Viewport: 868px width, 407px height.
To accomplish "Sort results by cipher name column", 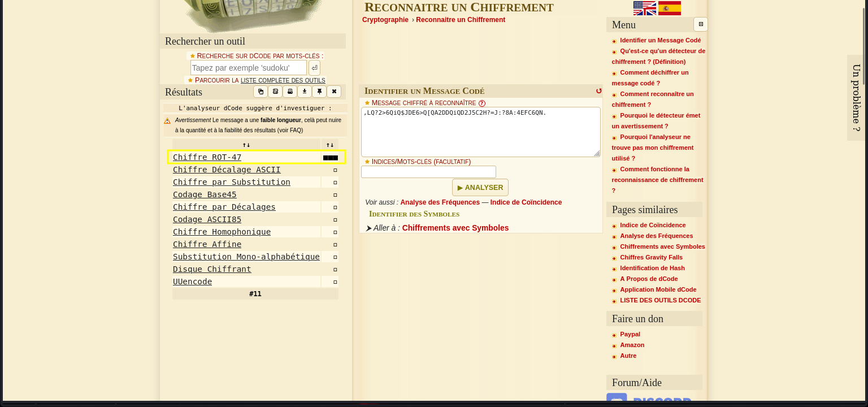I will [246, 145].
